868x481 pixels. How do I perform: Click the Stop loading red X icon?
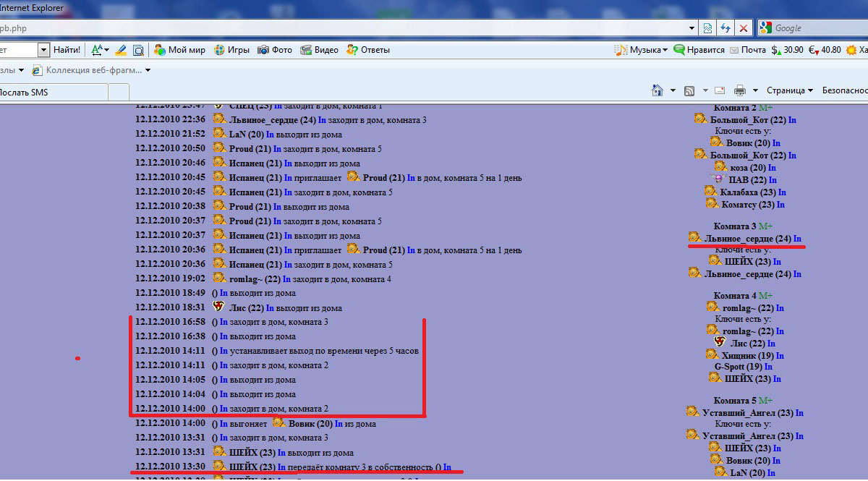pos(743,28)
